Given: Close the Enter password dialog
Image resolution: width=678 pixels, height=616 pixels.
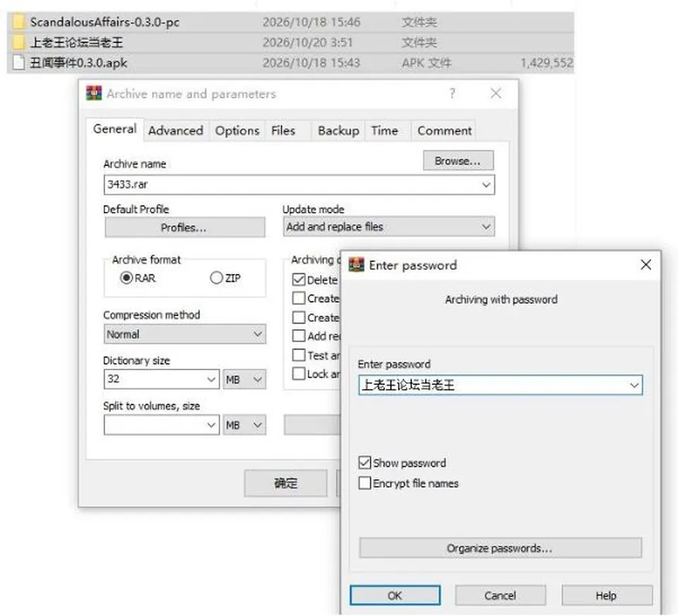Looking at the screenshot, I should [x=646, y=265].
